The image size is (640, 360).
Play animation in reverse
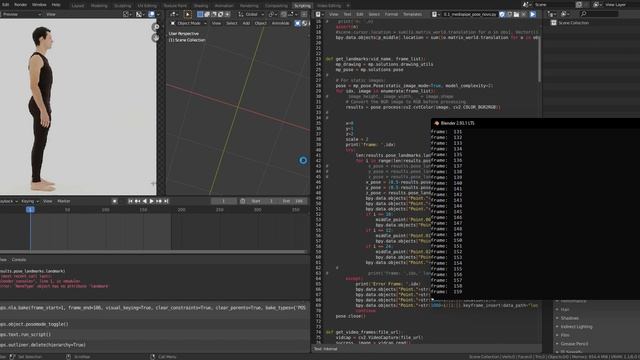(144, 201)
